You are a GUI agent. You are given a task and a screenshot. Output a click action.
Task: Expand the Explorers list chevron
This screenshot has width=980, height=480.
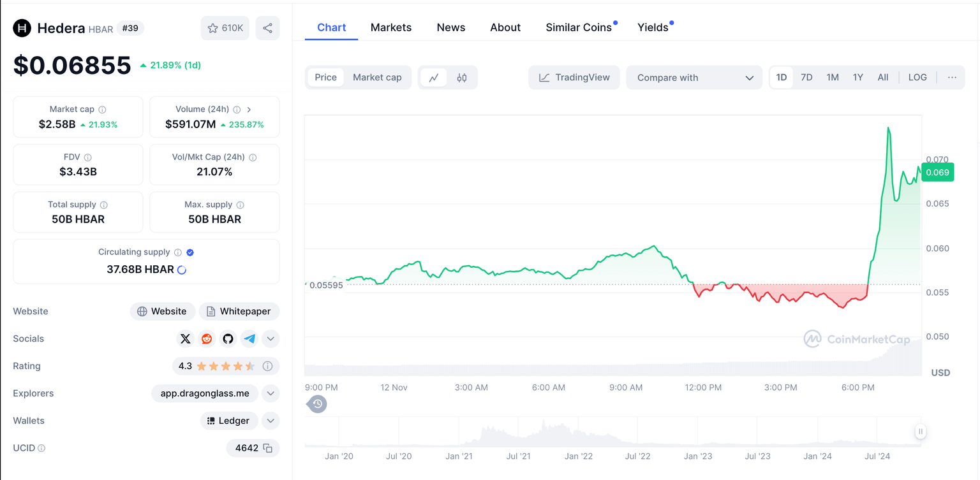coord(271,393)
